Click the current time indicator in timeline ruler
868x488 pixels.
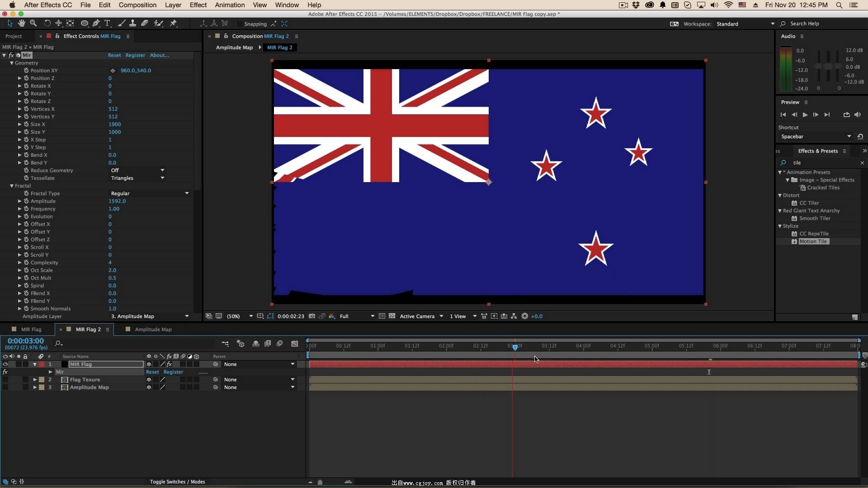coord(515,347)
